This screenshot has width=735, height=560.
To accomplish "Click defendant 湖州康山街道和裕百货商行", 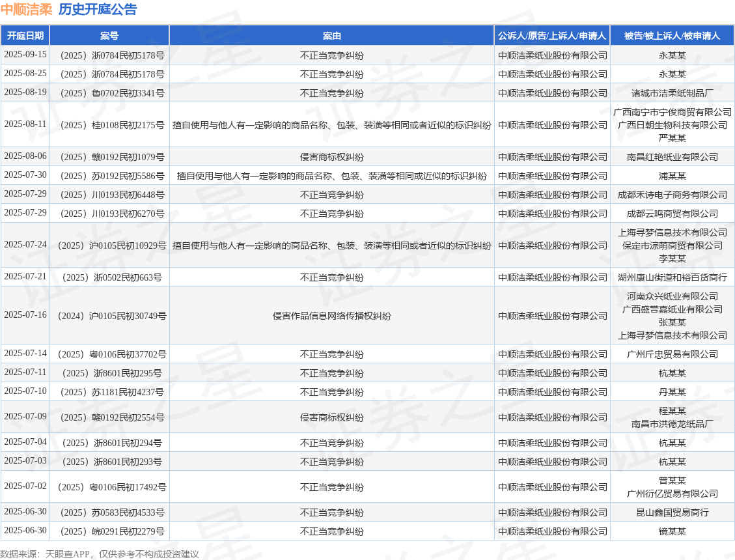I will pyautogui.click(x=673, y=277).
